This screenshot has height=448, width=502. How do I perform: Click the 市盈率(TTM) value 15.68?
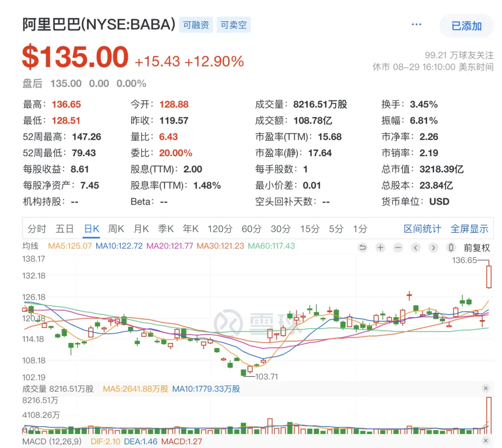tap(330, 137)
